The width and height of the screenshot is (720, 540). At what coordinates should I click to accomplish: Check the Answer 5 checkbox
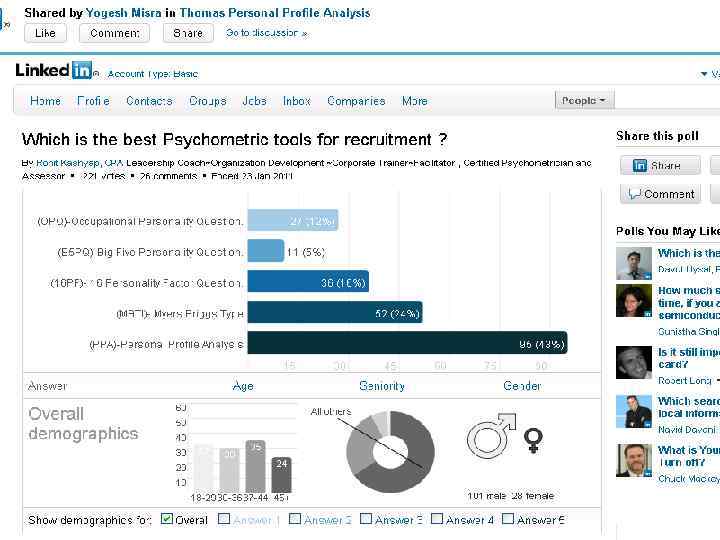tap(508, 519)
